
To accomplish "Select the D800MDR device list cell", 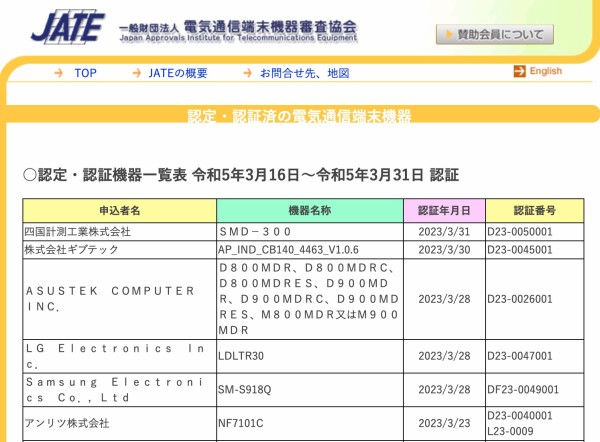I will (310, 299).
